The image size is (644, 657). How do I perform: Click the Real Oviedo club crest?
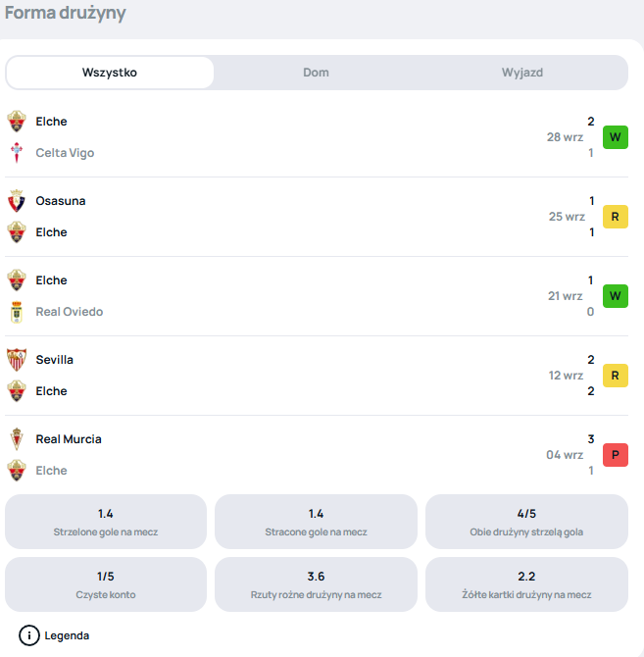[x=17, y=312]
